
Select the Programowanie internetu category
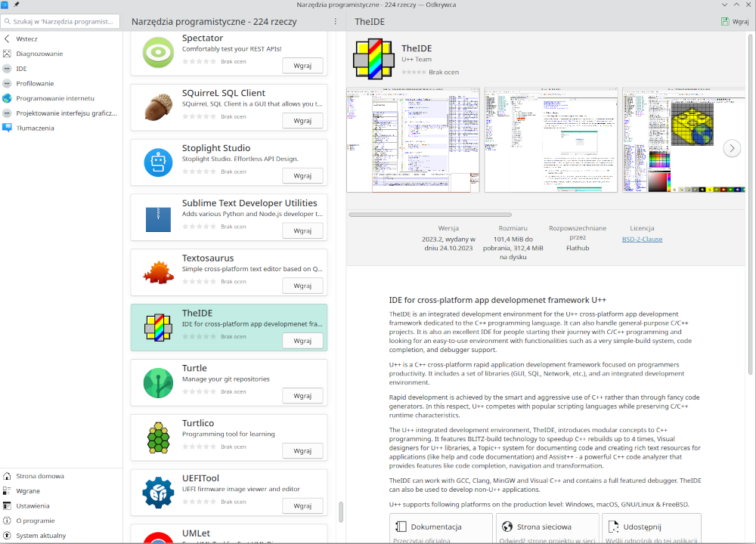[54, 98]
